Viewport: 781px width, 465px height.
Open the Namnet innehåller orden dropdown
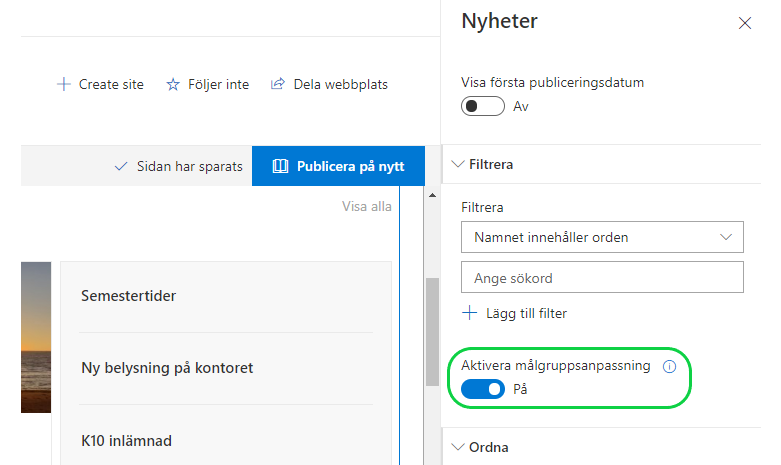click(602, 237)
